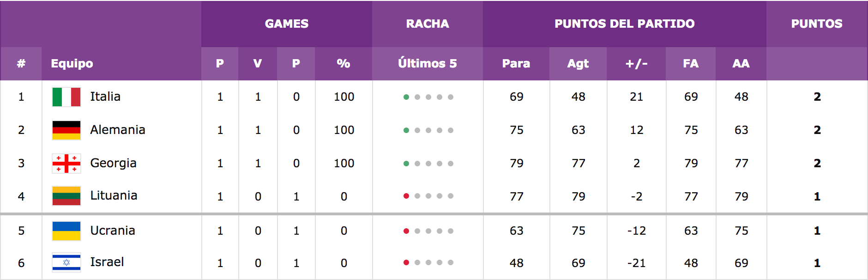
Task: Click the Alemania flag icon
Action: click(x=66, y=130)
